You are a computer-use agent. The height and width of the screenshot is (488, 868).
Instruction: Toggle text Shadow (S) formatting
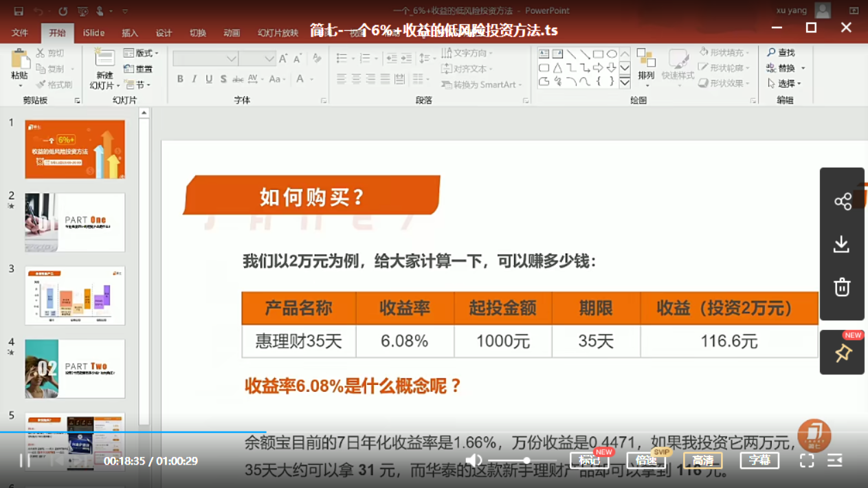point(223,79)
